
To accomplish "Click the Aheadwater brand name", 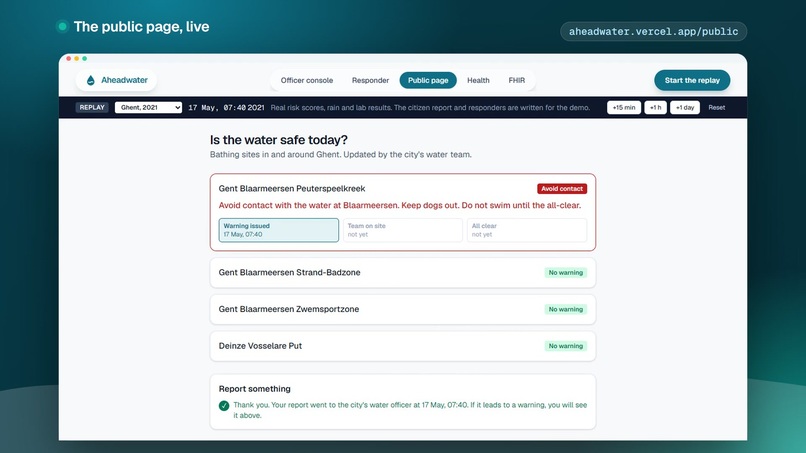I will coord(124,80).
